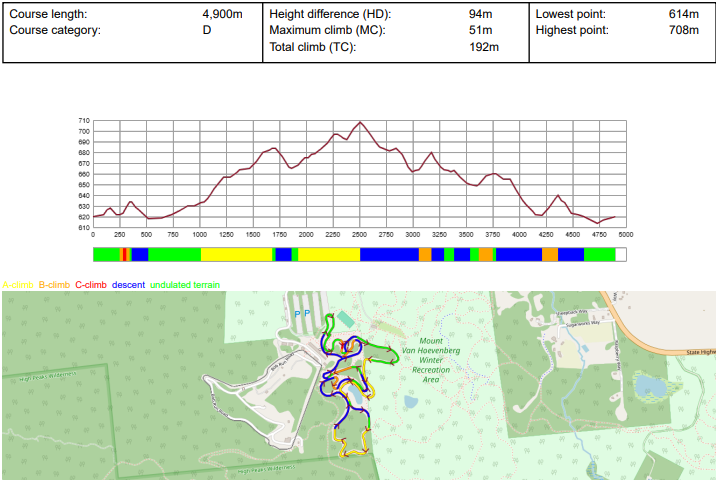Click the 2500 label on distance axis
Screen dimensions: 716x482
click(x=359, y=235)
